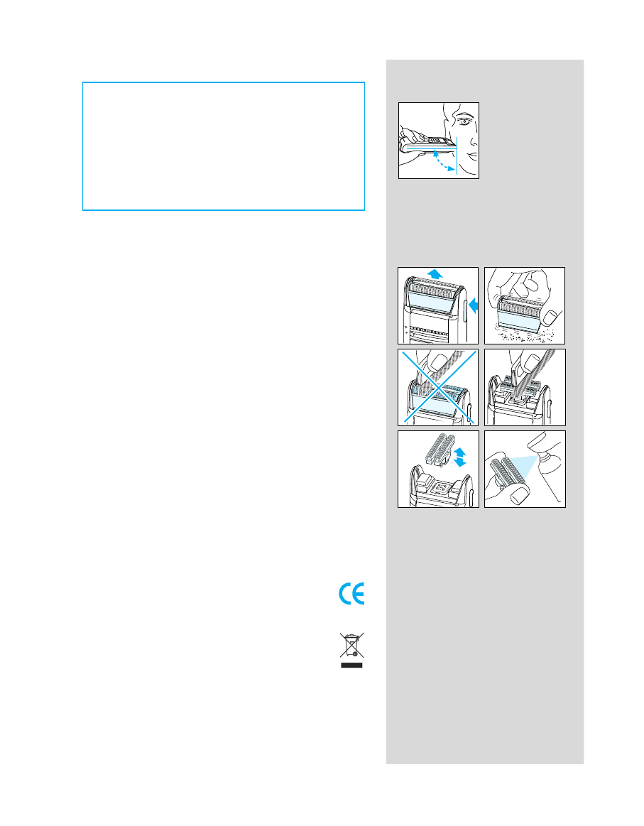Click the center of the large blue X
Viewport: 644px width, 826px height.
438,387
